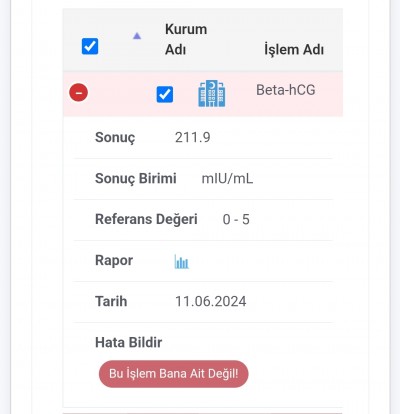Click the Kurum Adı column header
The image size is (400, 414).
click(186, 39)
